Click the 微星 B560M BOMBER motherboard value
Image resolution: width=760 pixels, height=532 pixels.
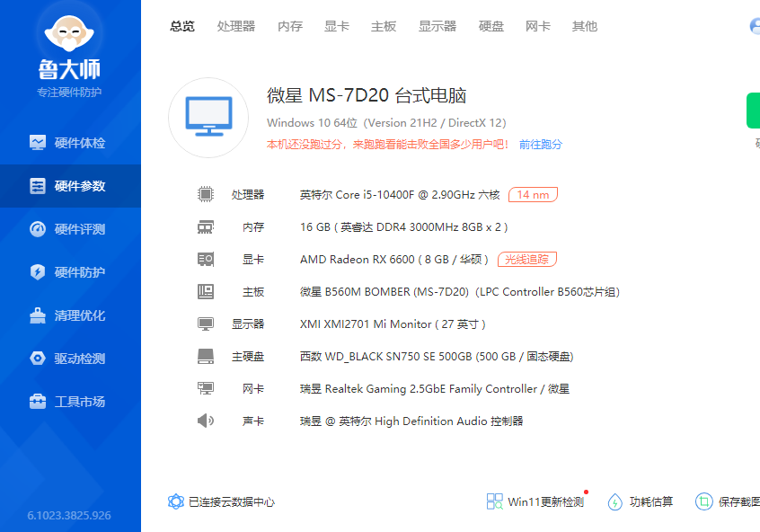459,292
